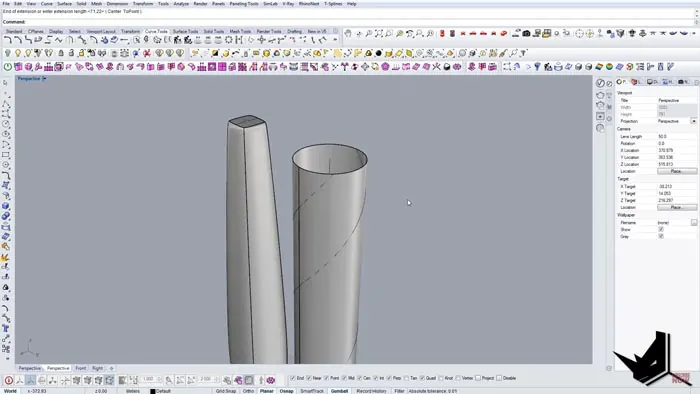Click the gray light bulb Hide Objects icon
Screen dimensions: 700x394
[x=8, y=53]
